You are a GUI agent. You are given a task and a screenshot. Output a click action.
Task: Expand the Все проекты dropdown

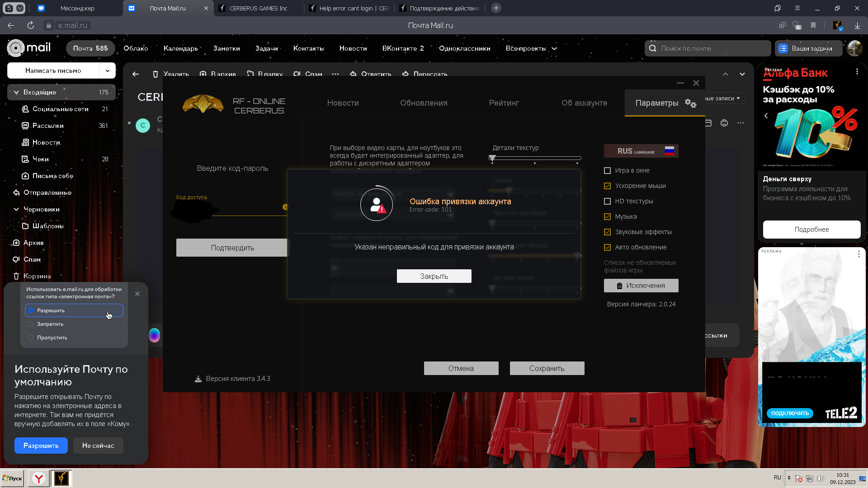point(554,48)
